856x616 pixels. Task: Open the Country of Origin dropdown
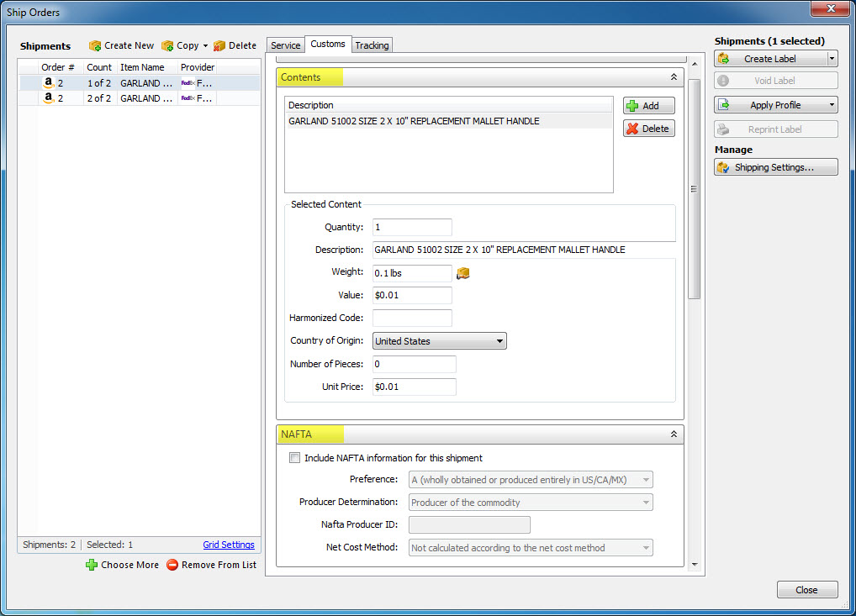tap(439, 341)
